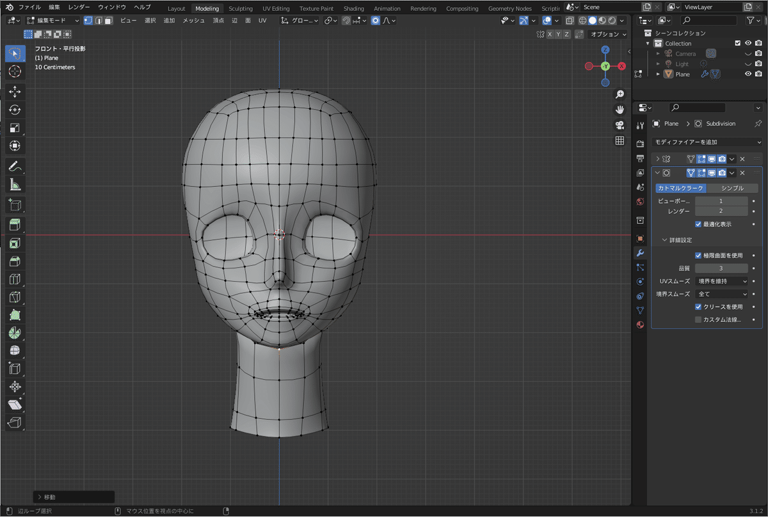
Task: Select the Annotate pencil tool
Action: click(x=15, y=166)
